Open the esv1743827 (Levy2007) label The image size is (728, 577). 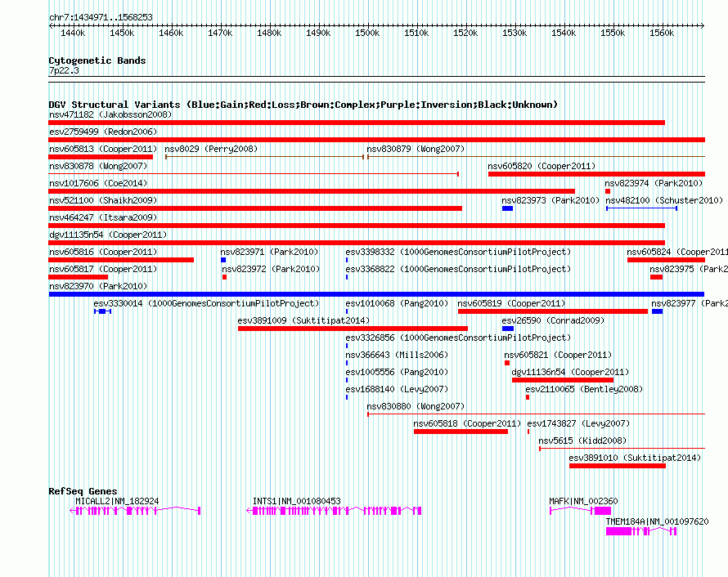click(x=578, y=423)
